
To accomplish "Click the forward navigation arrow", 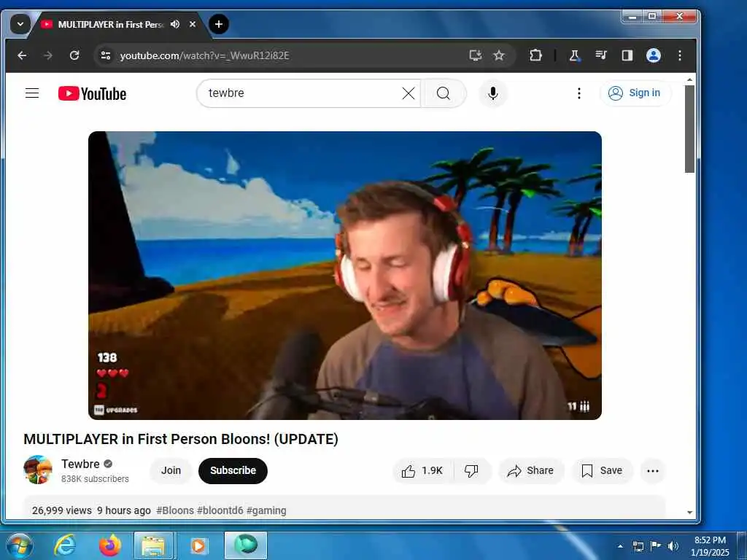I will (x=48, y=55).
